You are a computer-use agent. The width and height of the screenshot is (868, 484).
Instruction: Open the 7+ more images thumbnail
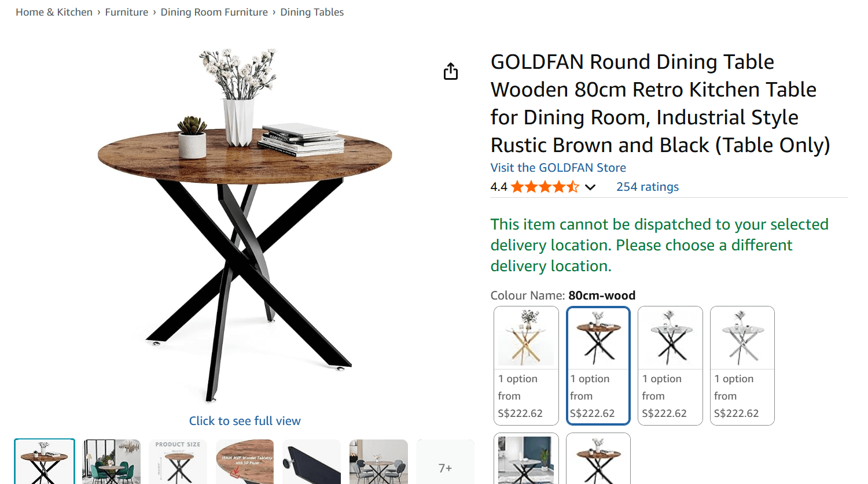point(445,467)
